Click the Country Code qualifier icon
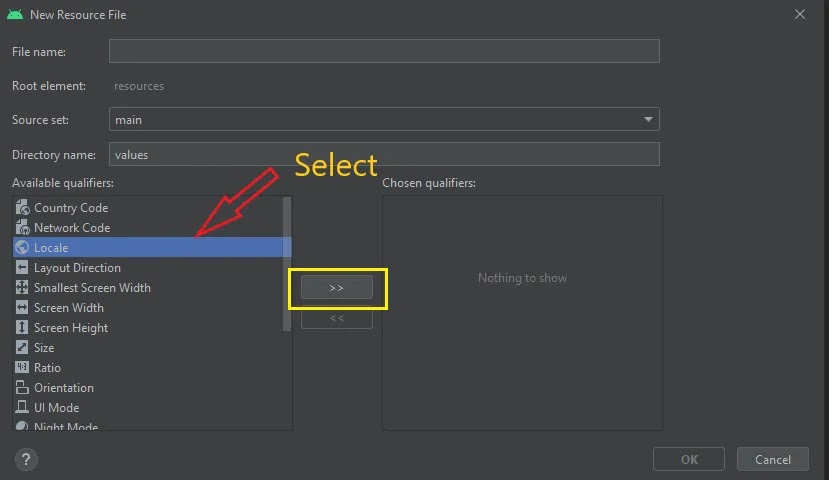The image size is (829, 480). 22,207
